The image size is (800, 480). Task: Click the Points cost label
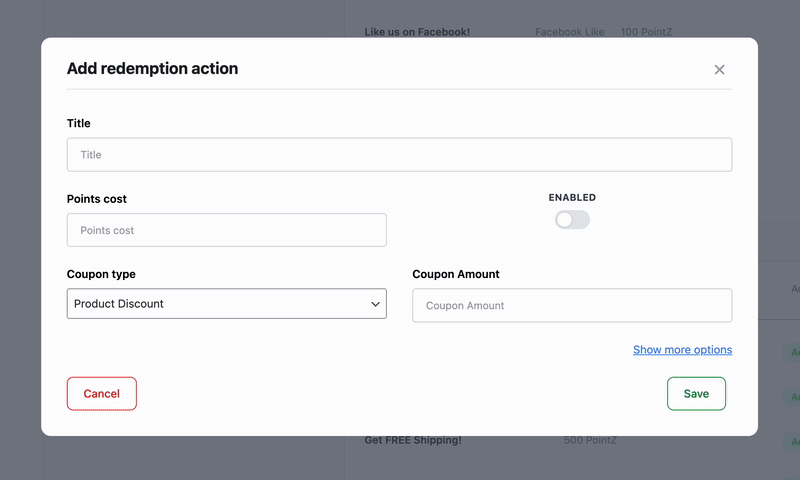[97, 199]
